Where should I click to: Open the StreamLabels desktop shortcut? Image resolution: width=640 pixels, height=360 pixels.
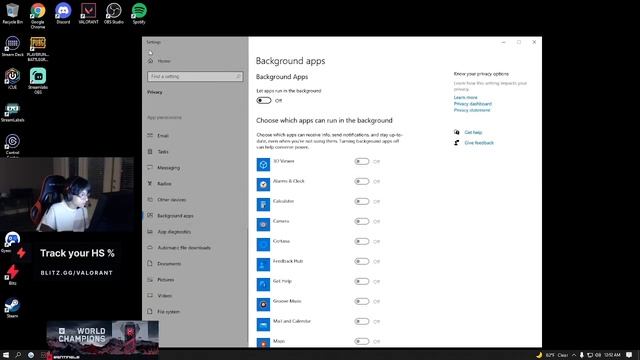coord(12,112)
